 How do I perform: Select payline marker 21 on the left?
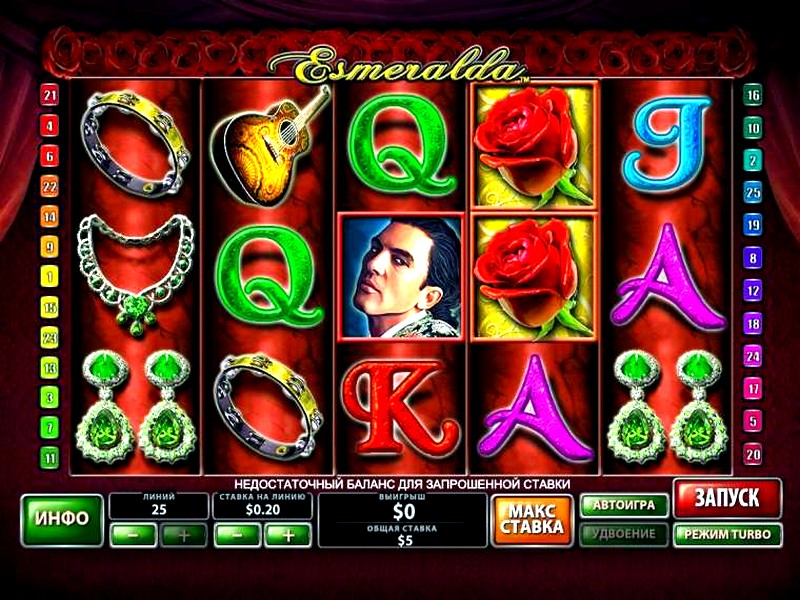click(x=49, y=95)
